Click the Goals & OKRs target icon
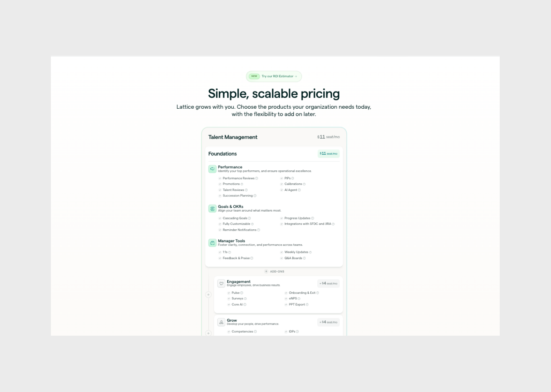The width and height of the screenshot is (551, 392). click(212, 209)
